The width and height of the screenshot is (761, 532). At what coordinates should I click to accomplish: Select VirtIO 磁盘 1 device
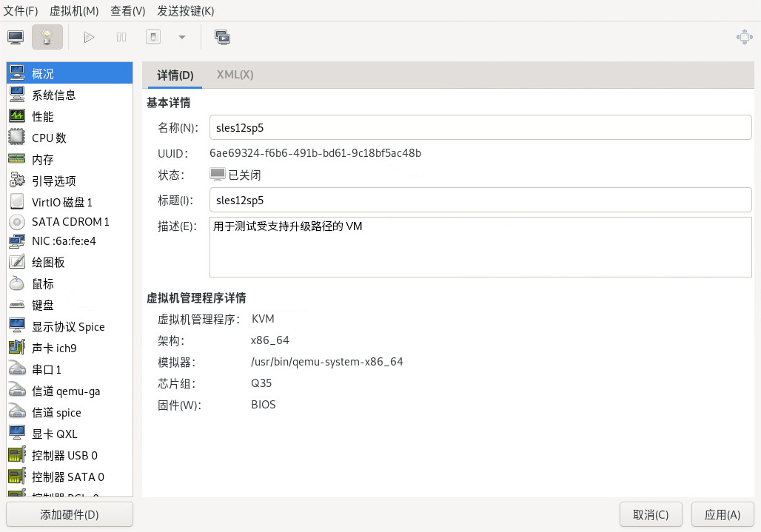61,202
